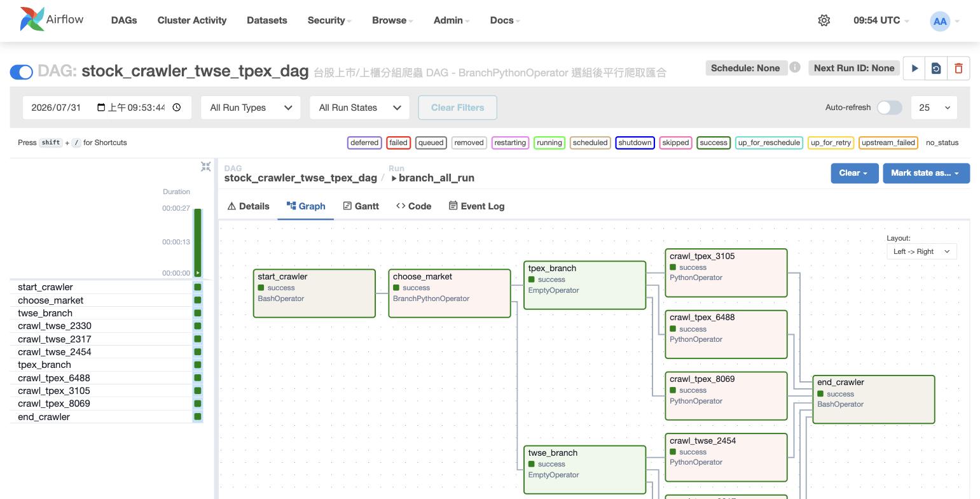Open the settings gear icon
Viewport: 980px width, 499px height.
824,20
